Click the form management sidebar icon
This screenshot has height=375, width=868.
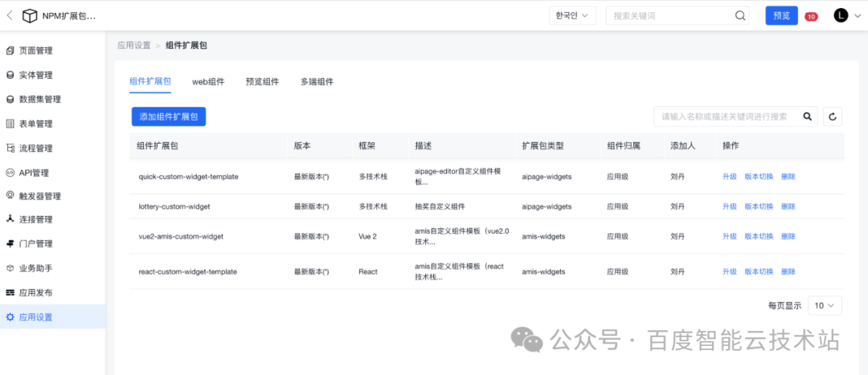click(10, 124)
